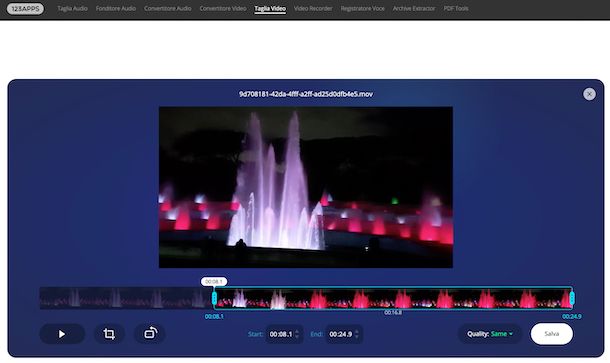The image size is (610, 363).
Task: Open Fonditore Audio tool
Action: pos(116,9)
